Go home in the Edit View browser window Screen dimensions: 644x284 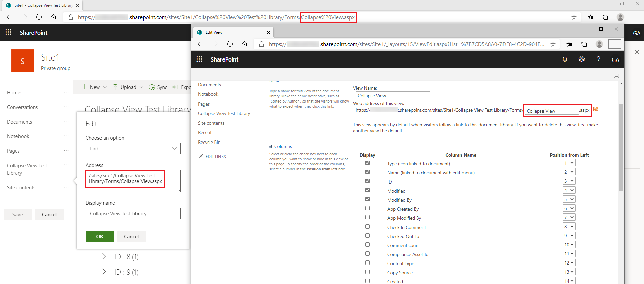click(245, 44)
